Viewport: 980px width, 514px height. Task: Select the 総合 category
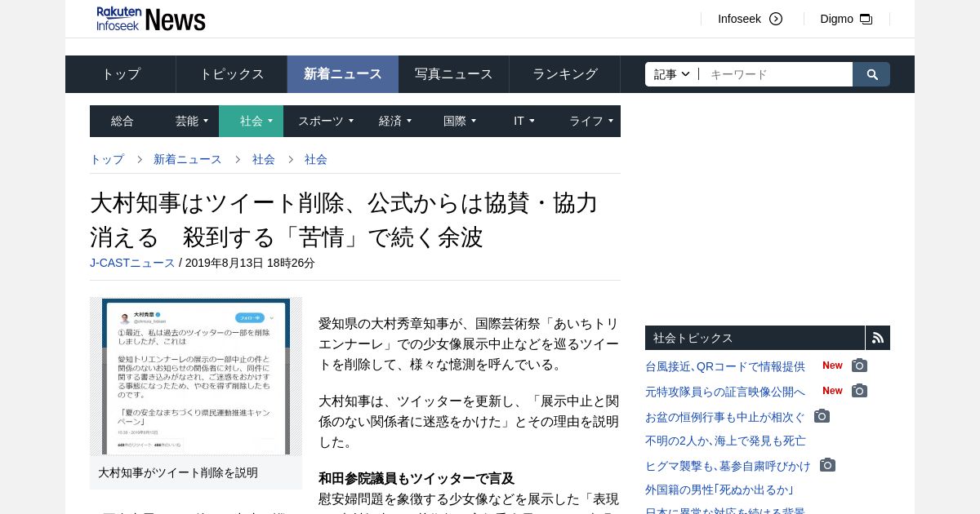click(122, 121)
